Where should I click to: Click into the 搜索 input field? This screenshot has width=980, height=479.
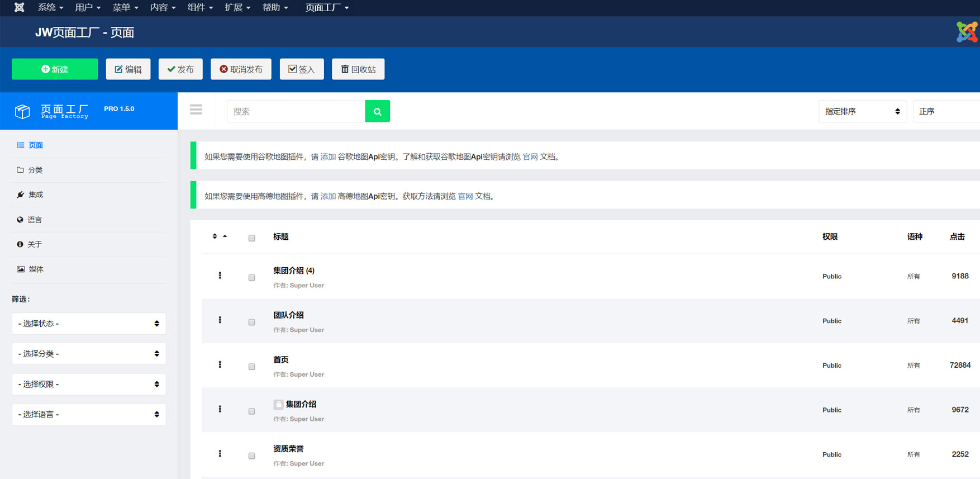296,111
